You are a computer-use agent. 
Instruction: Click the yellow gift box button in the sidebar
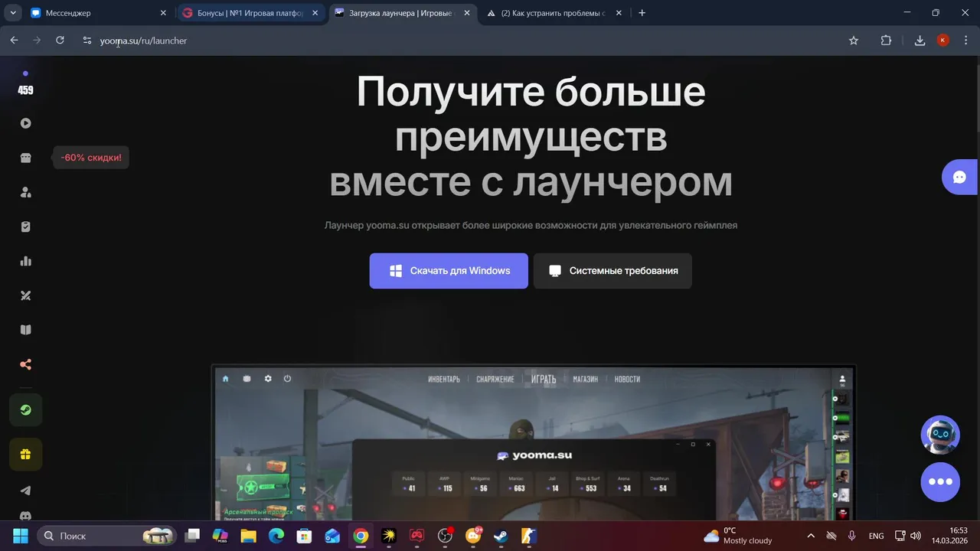[25, 454]
